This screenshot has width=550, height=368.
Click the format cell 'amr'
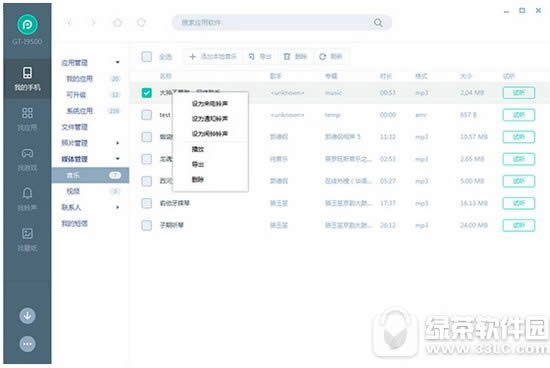coord(421,115)
